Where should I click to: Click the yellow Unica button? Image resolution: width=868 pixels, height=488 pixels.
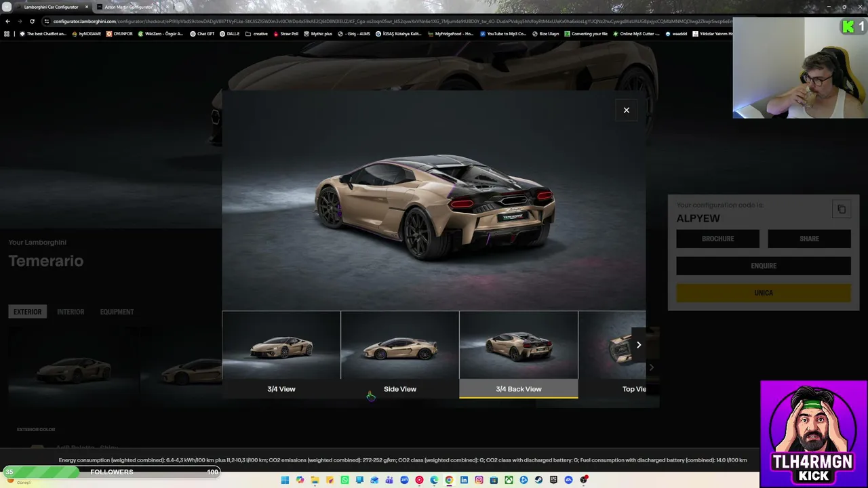(x=764, y=293)
